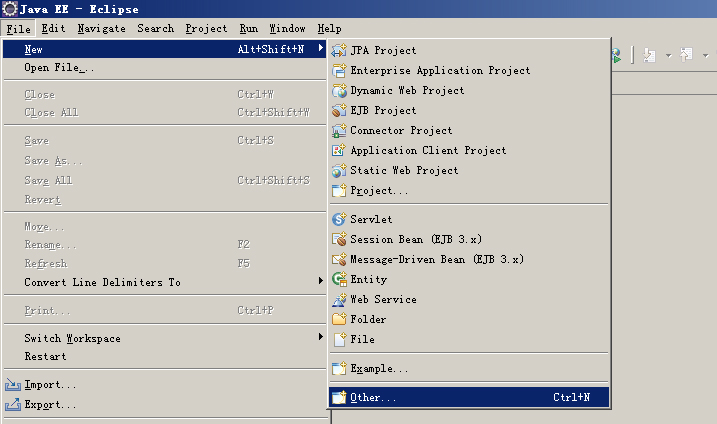
Task: Pick the EJB Project icon
Action: coord(339,110)
